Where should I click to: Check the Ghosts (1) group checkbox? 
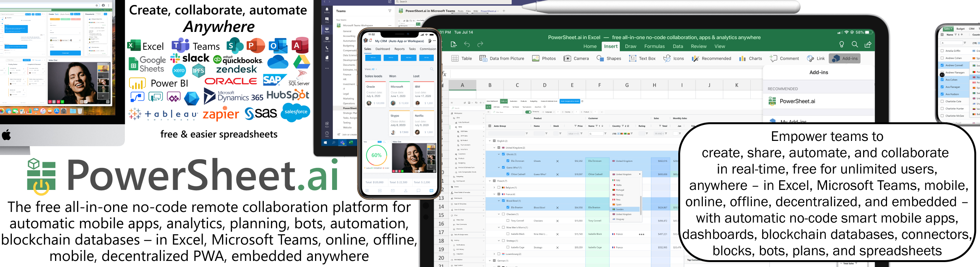tap(503, 154)
